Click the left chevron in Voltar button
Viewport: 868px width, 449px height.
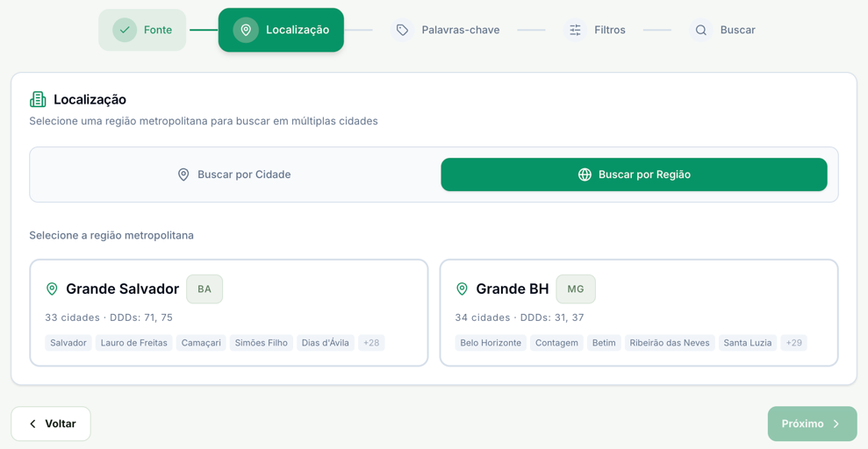(32, 424)
